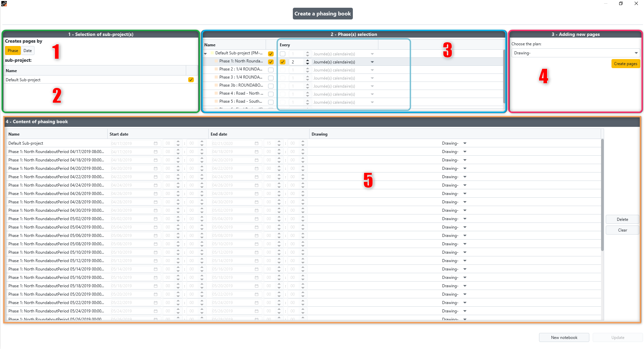Collapse the Default Sub-project tree node

click(205, 54)
